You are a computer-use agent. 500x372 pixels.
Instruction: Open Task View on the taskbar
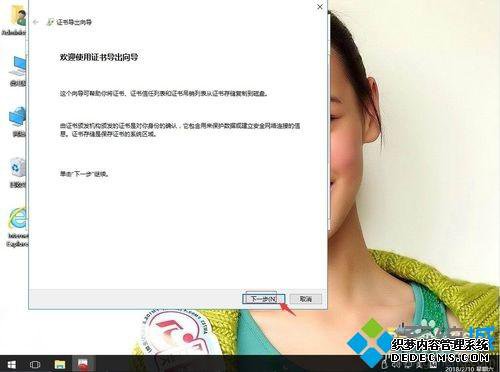(35, 364)
